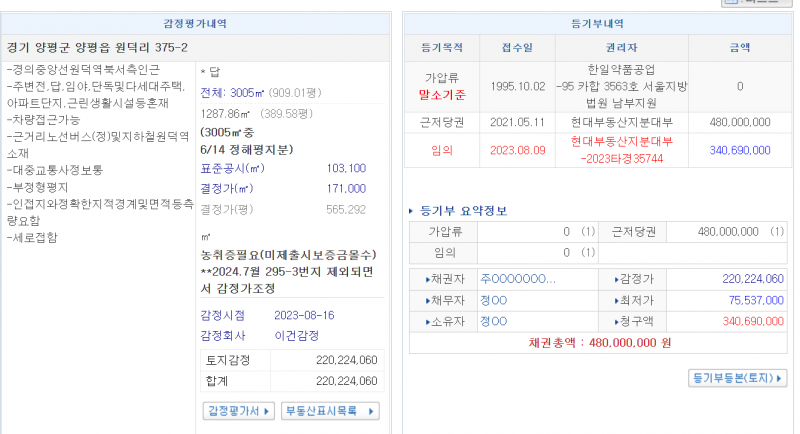Click the 채무자 row arrow bullet
Screen dimensions: 800x434
428,300
